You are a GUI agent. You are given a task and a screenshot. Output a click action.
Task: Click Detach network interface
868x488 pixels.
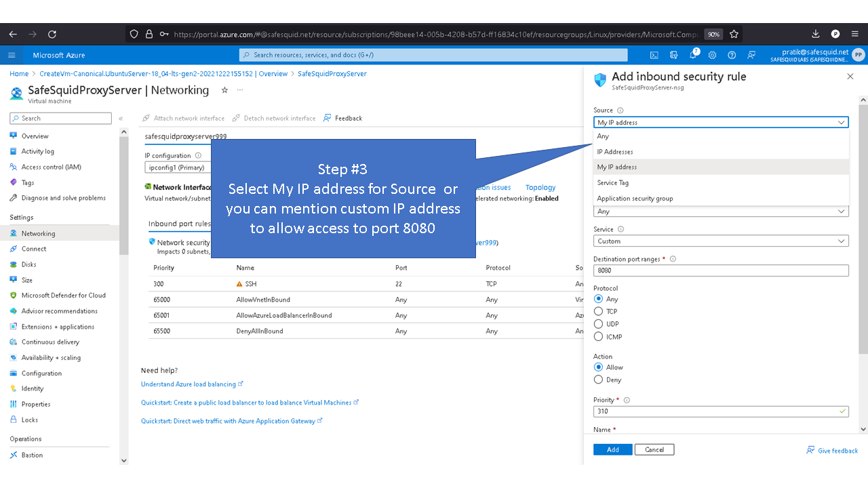274,119
